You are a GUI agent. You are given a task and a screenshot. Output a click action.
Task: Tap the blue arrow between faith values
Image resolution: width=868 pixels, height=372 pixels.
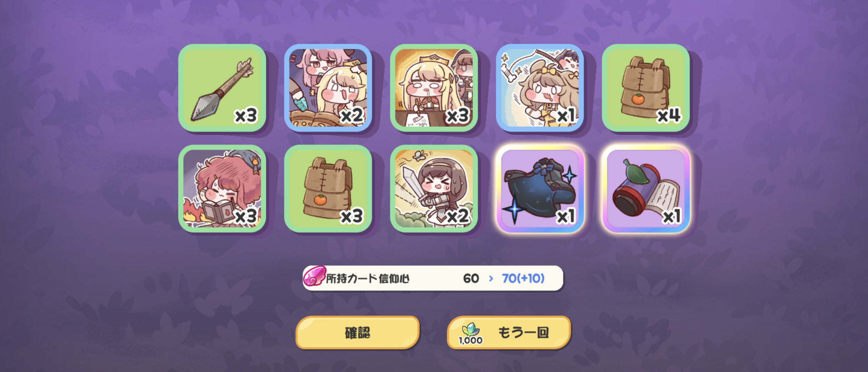(491, 278)
